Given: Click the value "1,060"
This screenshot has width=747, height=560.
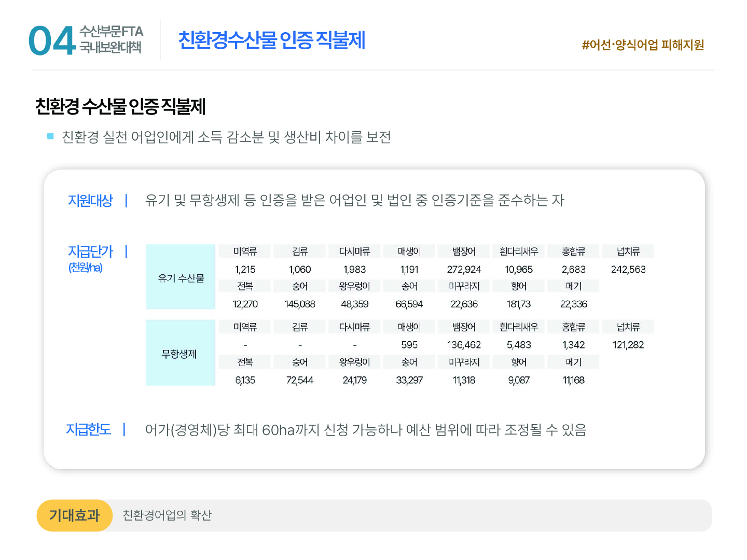Looking at the screenshot, I should pos(300,270).
